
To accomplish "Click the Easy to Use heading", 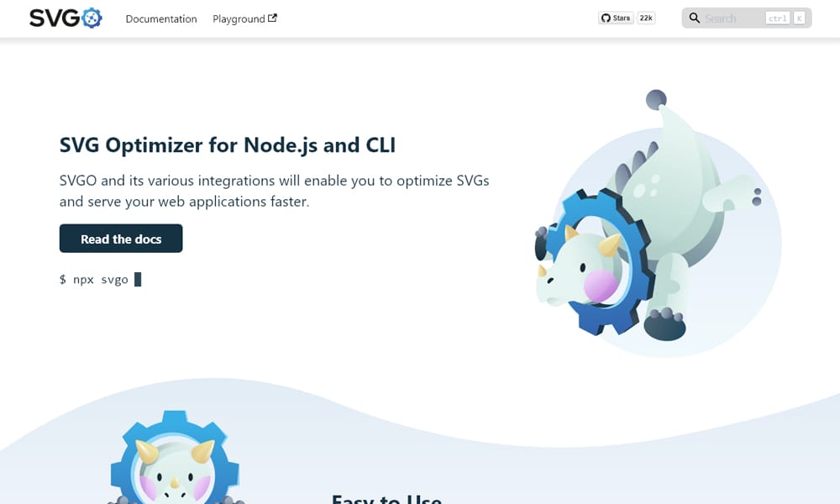I will tap(386, 499).
